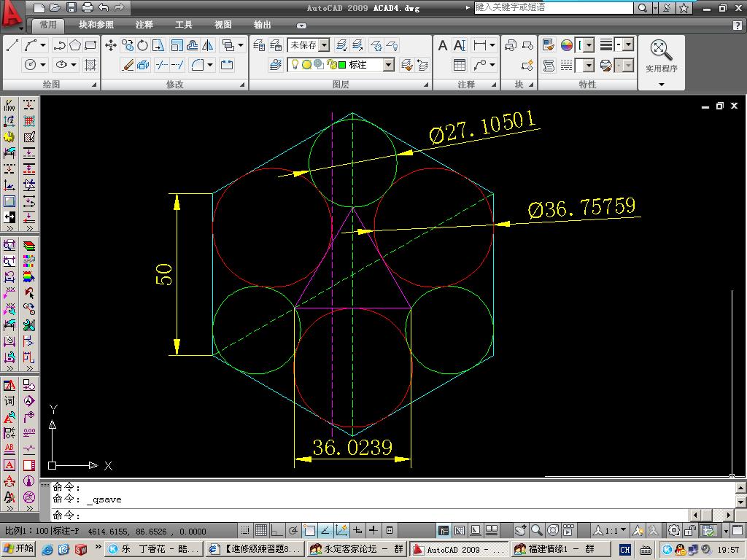Click the Zoom Extents utilities icon
Viewport: 747px width, 560px height.
click(661, 50)
